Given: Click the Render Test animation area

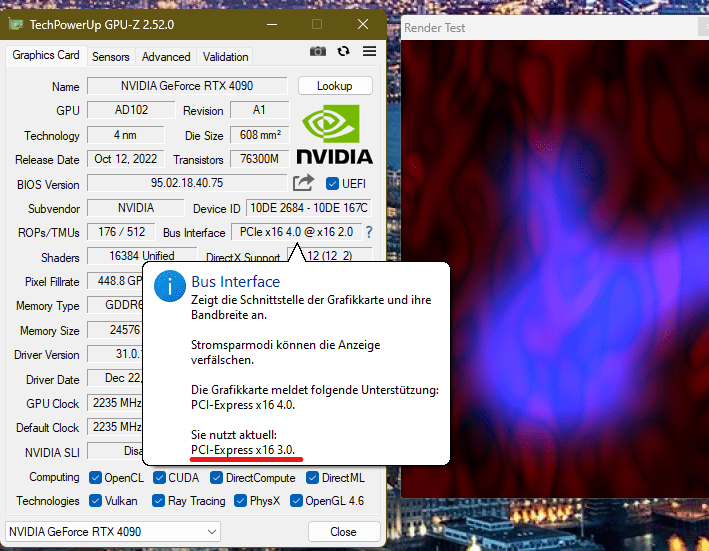Looking at the screenshot, I should tap(555, 268).
